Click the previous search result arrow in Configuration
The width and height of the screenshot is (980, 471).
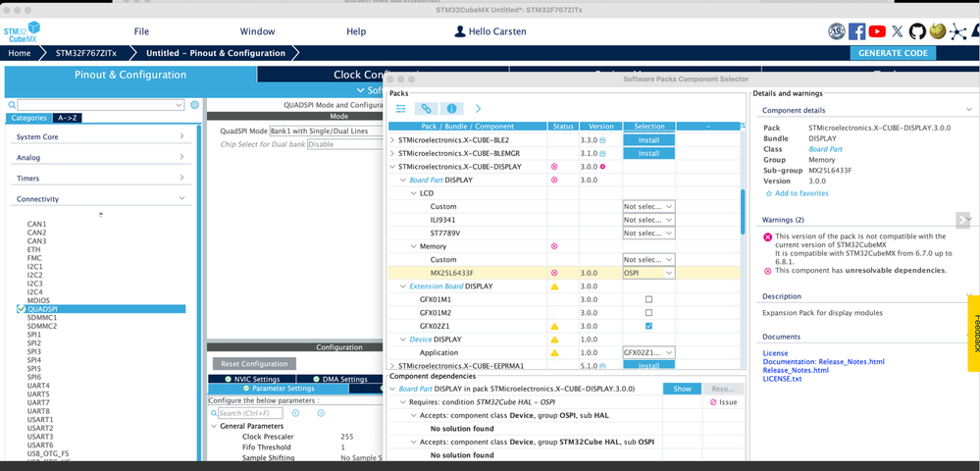click(x=295, y=413)
